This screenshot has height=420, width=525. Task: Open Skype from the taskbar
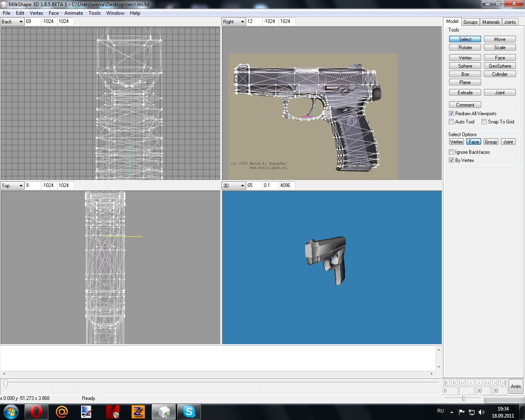(x=189, y=411)
